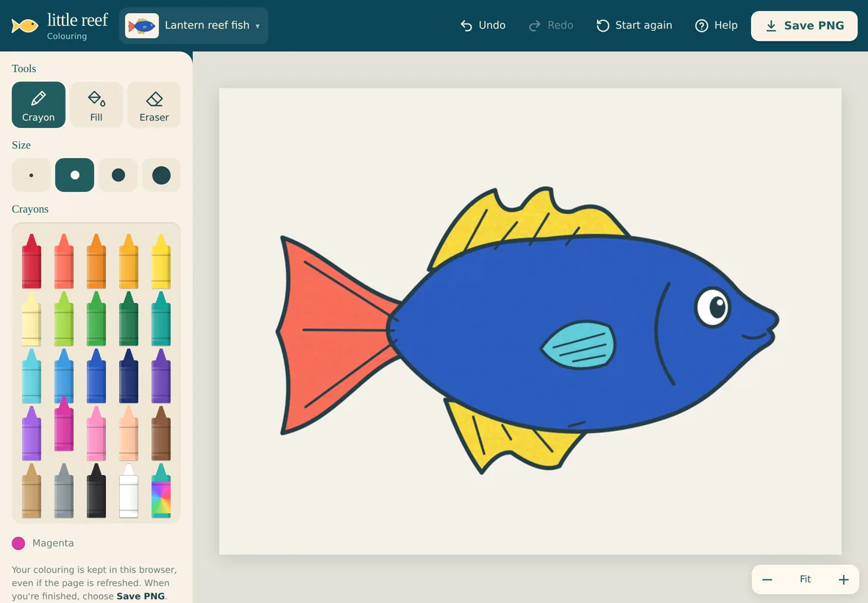
Task: Pick the black crayon
Action: tap(96, 491)
